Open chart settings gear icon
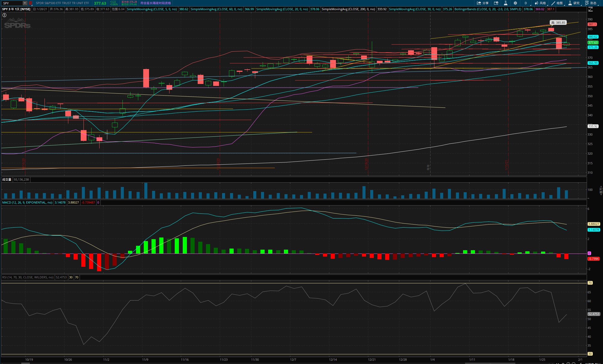Screen dimensions: 603x364 (515, 3)
